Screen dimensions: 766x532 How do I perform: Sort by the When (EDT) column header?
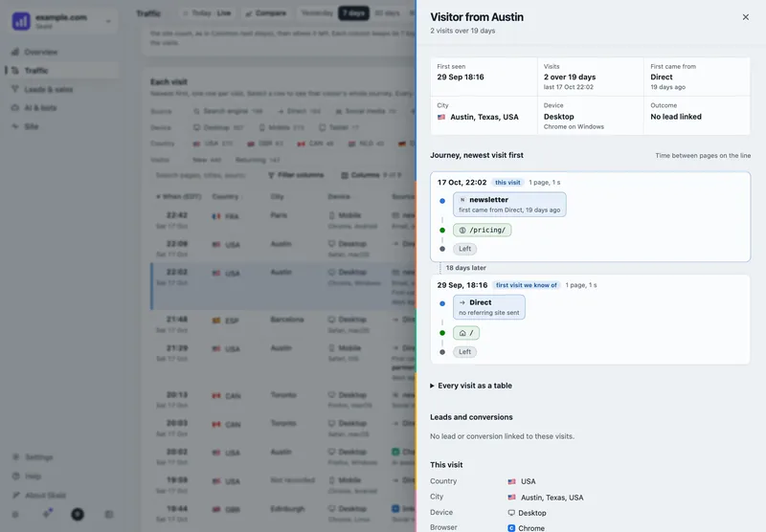coord(179,197)
